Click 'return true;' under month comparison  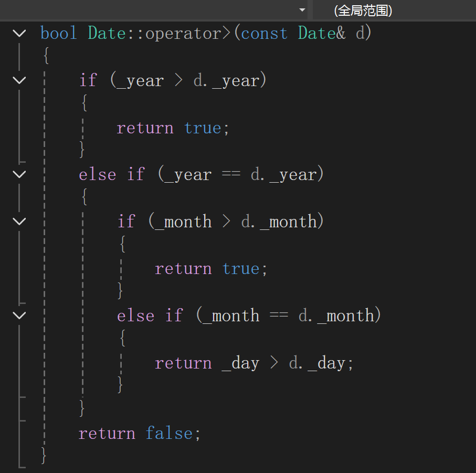point(211,269)
